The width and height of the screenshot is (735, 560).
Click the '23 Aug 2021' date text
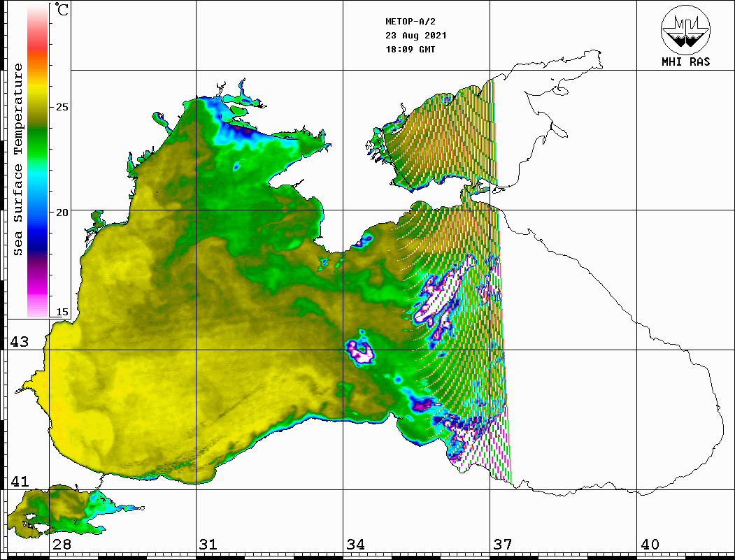[x=416, y=36]
